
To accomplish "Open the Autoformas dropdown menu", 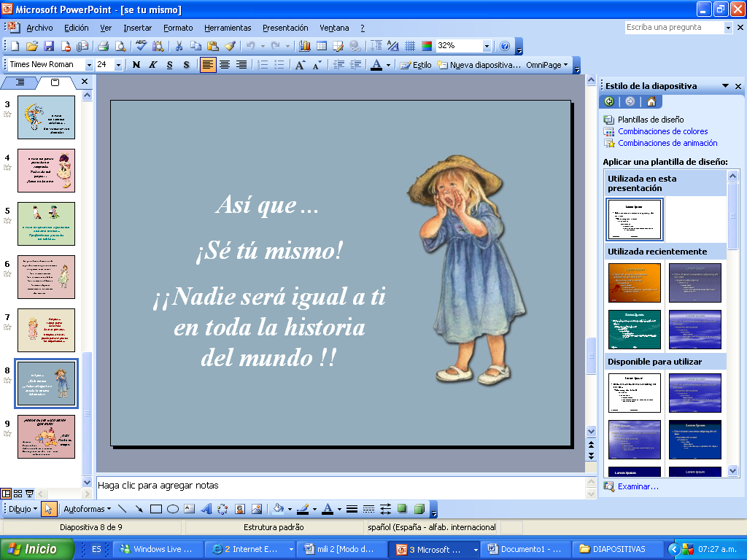I will (86, 509).
